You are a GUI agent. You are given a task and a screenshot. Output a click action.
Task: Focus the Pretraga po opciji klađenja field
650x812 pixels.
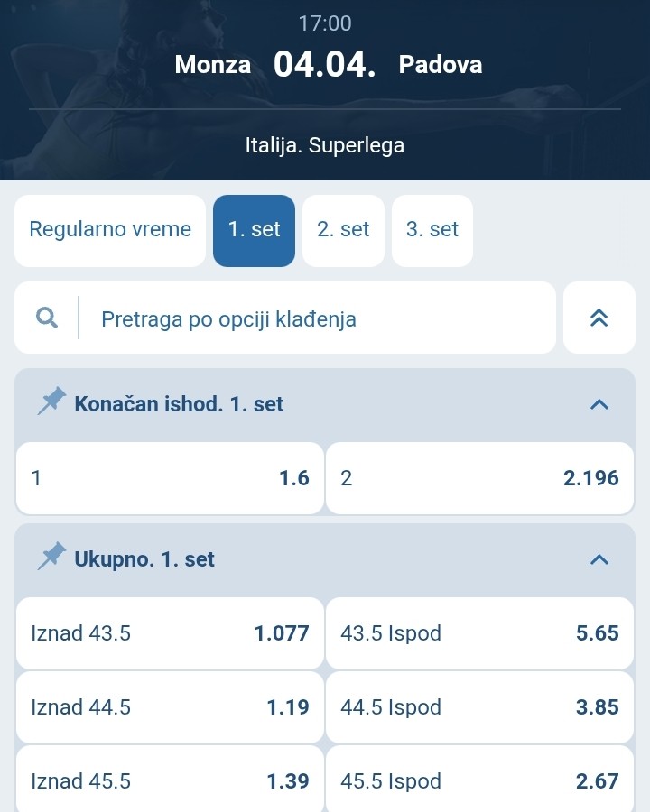[x=316, y=318]
